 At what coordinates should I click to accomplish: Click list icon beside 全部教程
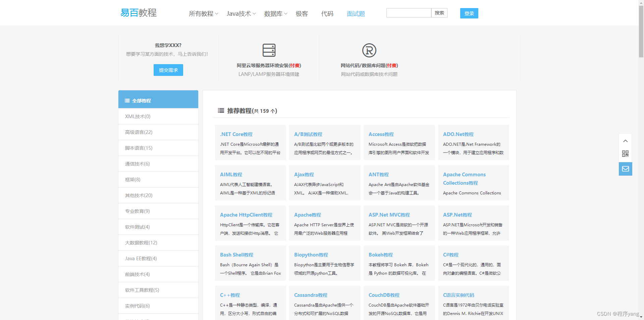127,101
